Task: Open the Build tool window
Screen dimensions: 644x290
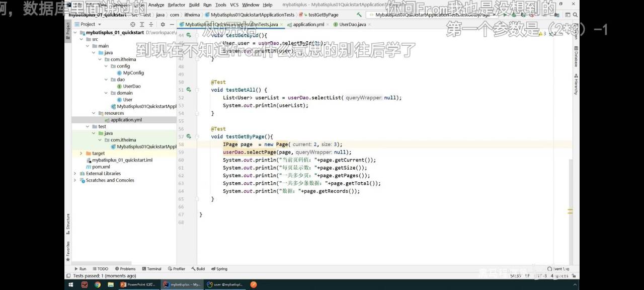Action: tap(198, 269)
